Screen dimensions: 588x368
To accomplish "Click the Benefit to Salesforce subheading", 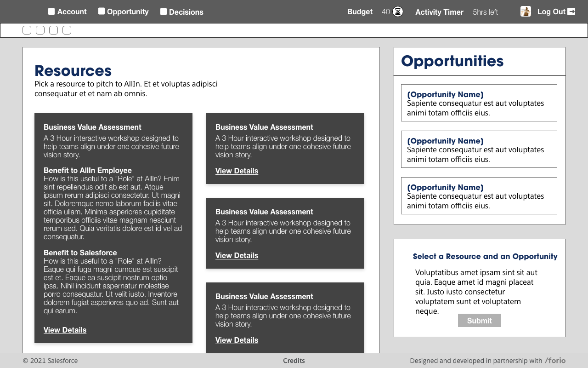I will (80, 253).
